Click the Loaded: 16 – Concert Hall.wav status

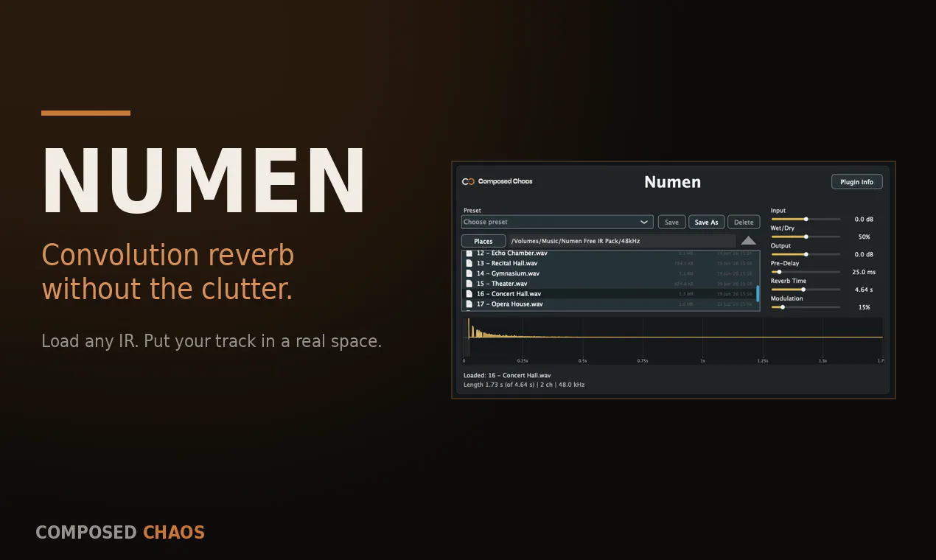tap(507, 375)
